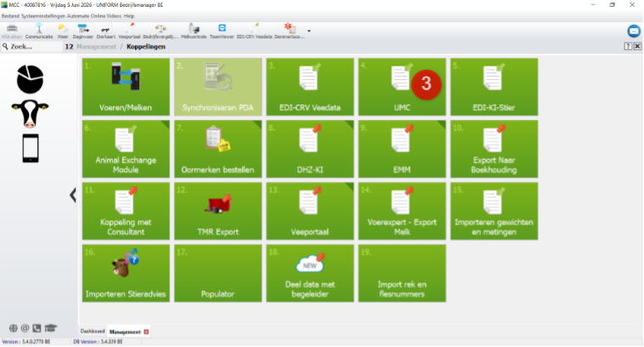Open the blue mail messages icon
The width and height of the screenshot is (644, 347).
(634, 31)
